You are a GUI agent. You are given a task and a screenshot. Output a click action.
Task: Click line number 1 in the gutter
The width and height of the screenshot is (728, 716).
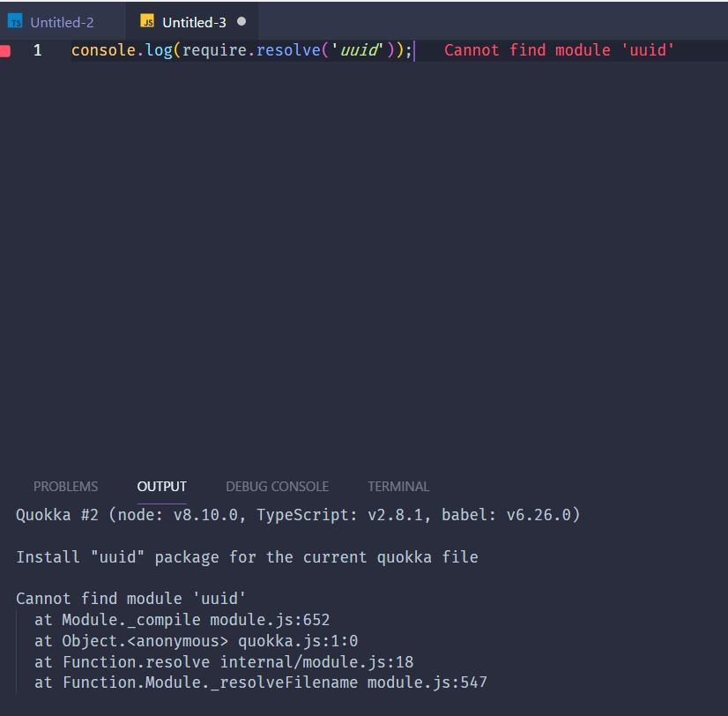(x=36, y=50)
